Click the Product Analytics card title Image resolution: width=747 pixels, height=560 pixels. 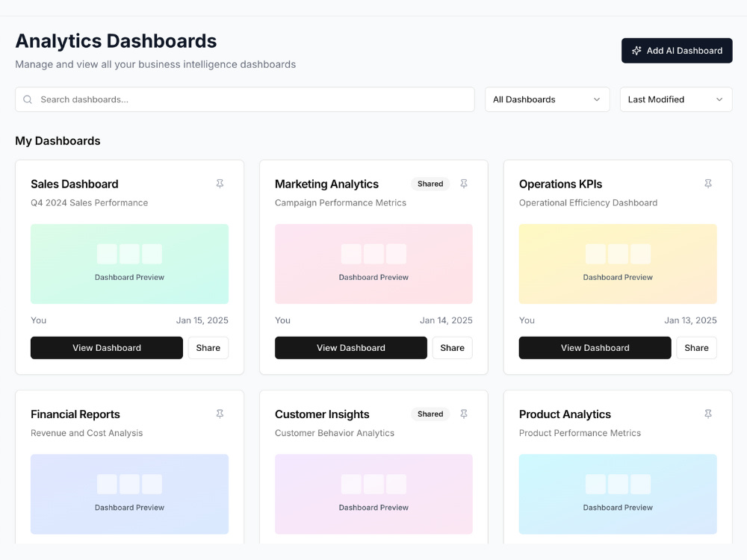tap(565, 414)
